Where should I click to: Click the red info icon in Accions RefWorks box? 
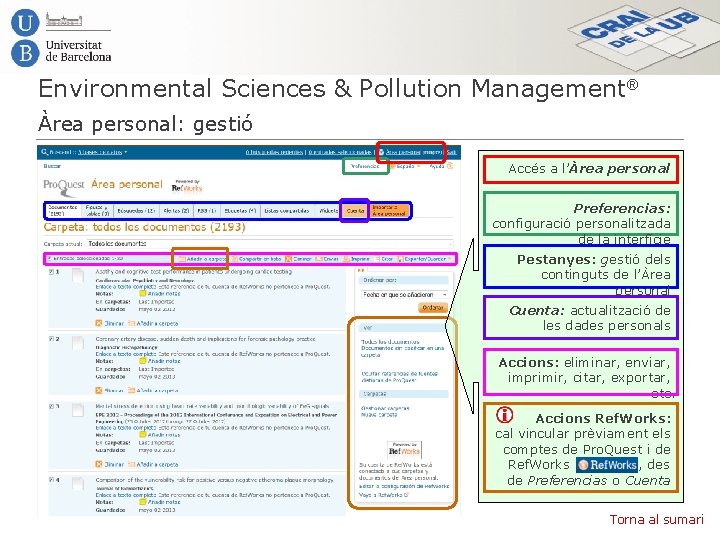pyautogui.click(x=504, y=415)
